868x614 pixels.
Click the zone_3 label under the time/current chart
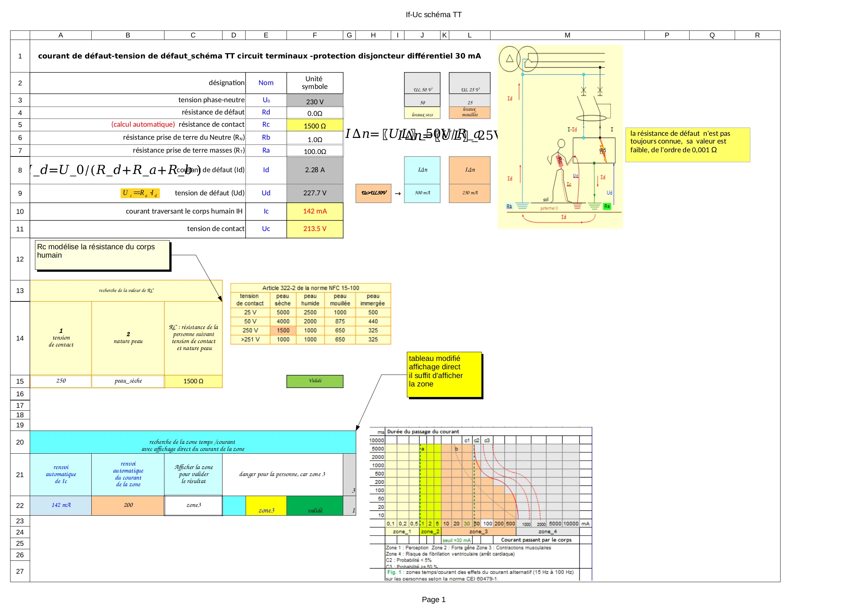tap(478, 531)
